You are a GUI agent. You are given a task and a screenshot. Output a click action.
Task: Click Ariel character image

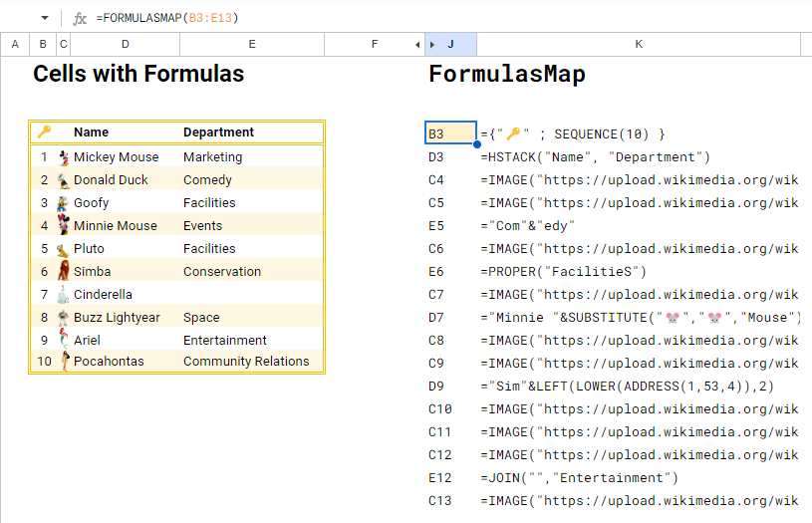pyautogui.click(x=63, y=339)
